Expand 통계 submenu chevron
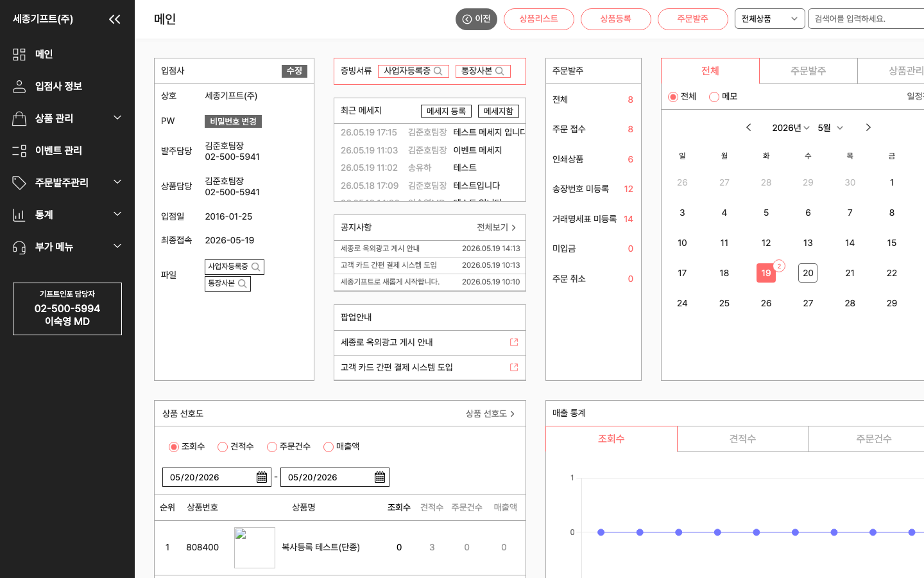Image resolution: width=924 pixels, height=578 pixels. 117,214
